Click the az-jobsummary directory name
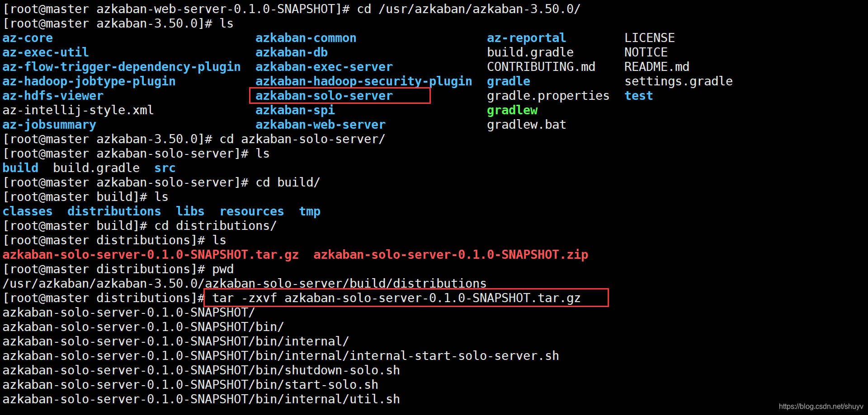Viewport: 868px width, 415px height. tap(49, 125)
